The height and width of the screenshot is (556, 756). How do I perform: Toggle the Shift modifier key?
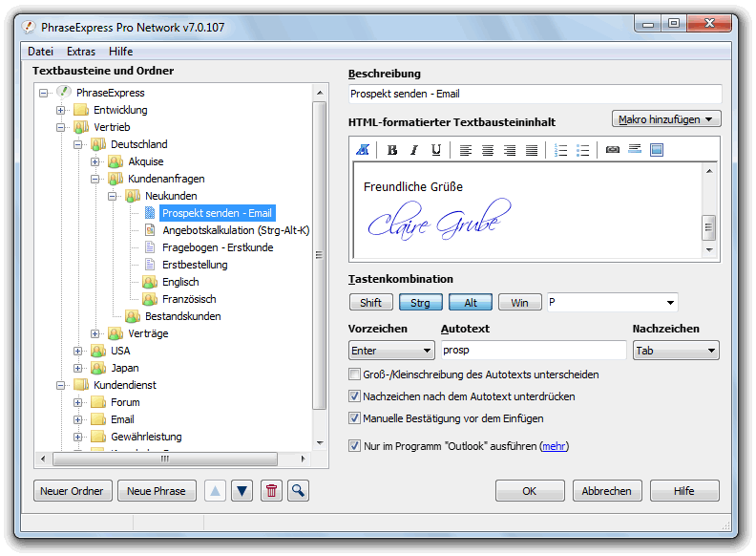370,303
